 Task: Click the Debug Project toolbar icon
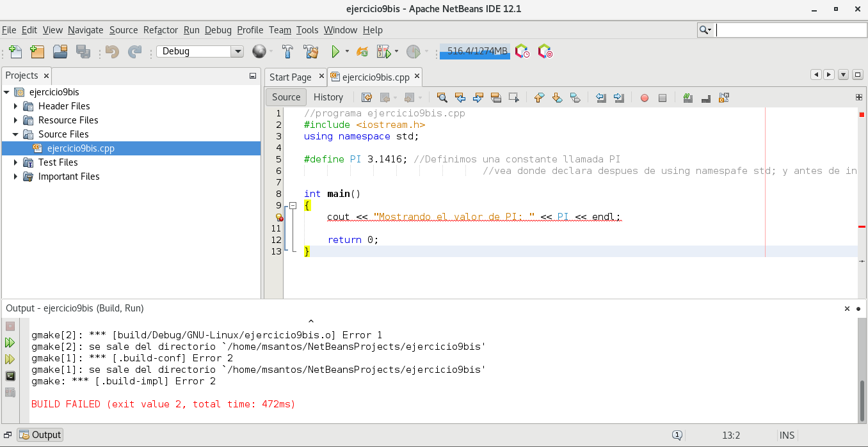tap(384, 52)
